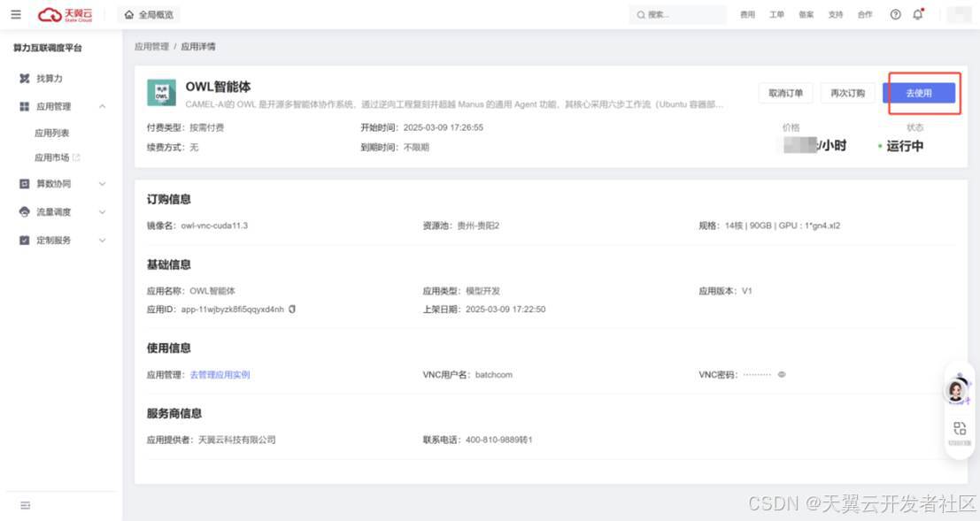Click the floating widget icon below assistant avatar

click(x=960, y=430)
